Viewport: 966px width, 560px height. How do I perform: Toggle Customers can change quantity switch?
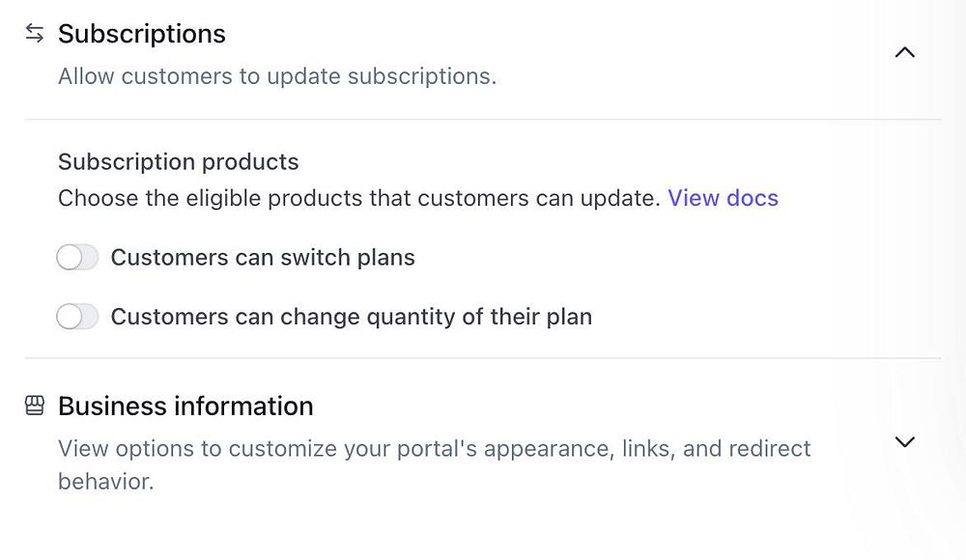point(77,317)
